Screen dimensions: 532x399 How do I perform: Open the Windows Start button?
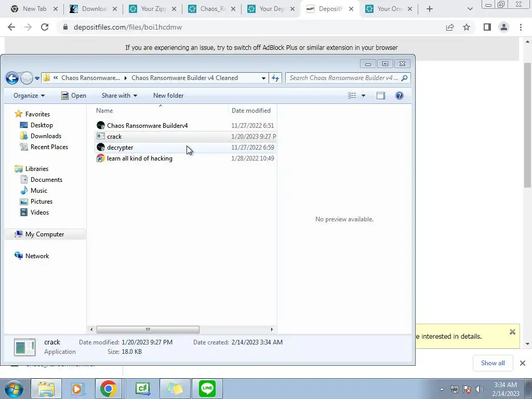pyautogui.click(x=14, y=389)
